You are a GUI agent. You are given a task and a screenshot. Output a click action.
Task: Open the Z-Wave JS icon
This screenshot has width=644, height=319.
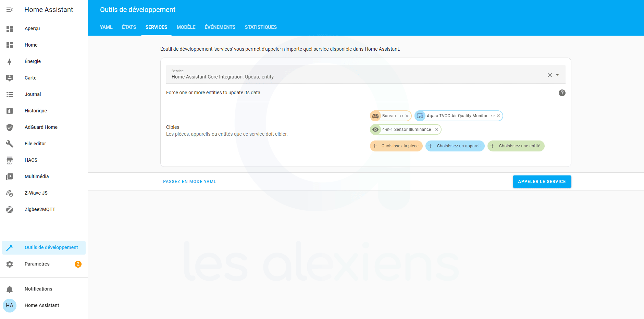[10, 193]
